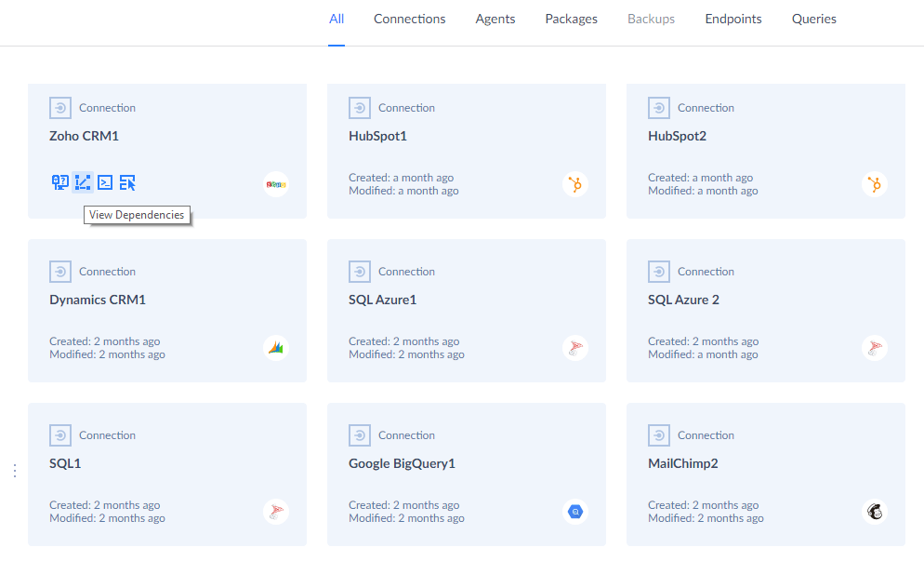Image resolution: width=924 pixels, height=561 pixels.
Task: Open the vertical three-dots menu on left edge
Action: (15, 471)
